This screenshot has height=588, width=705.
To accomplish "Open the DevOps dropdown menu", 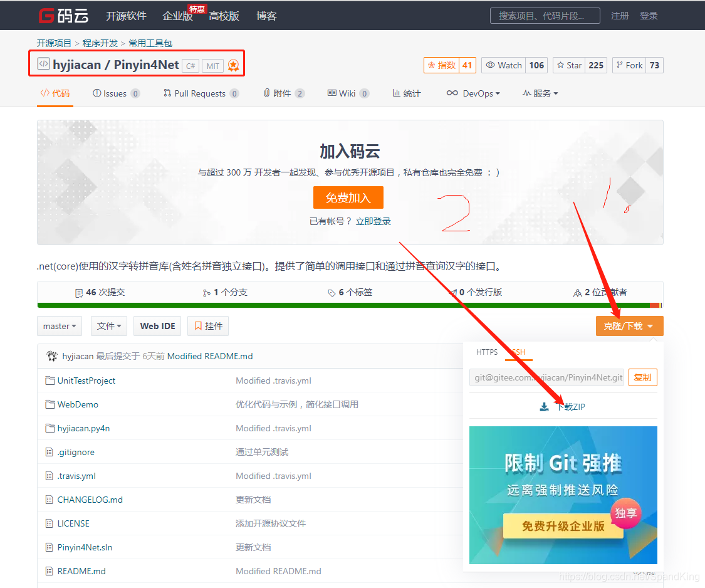I will tap(473, 93).
